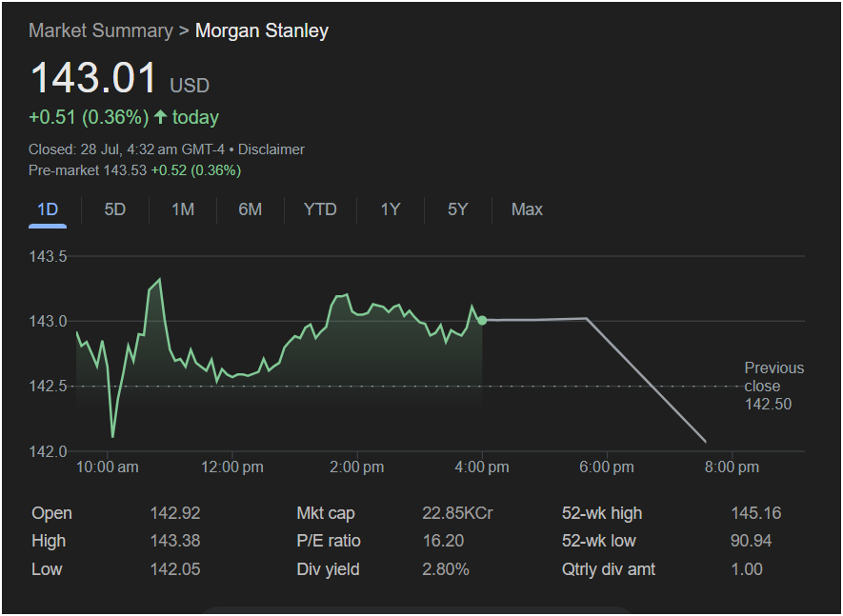Click the Open value 142.92
The image size is (843, 616).
175,513
